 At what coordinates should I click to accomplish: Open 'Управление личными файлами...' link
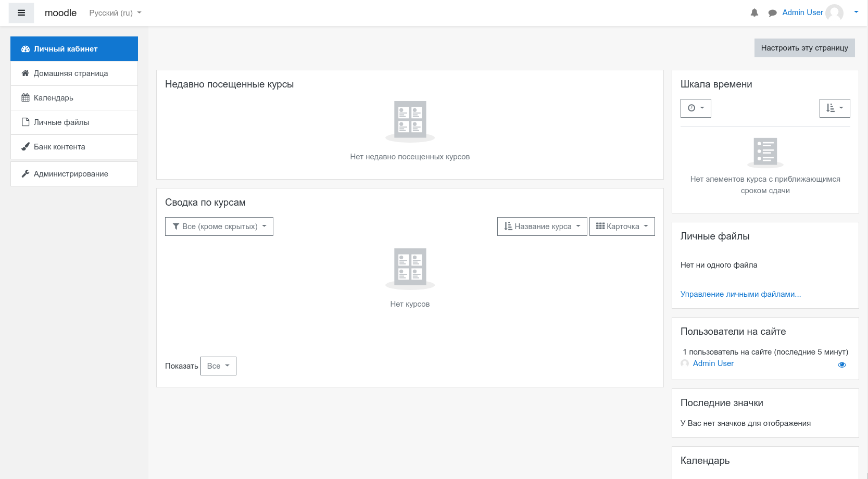(740, 294)
